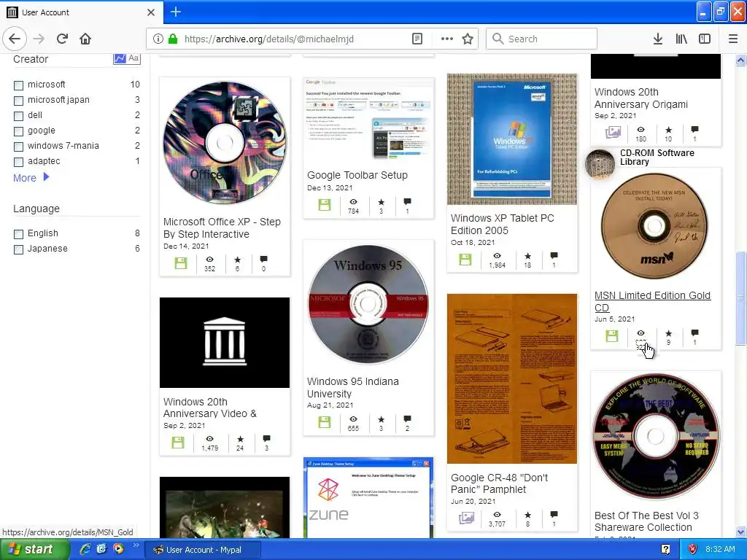Open a new tab with plus icon

click(176, 12)
